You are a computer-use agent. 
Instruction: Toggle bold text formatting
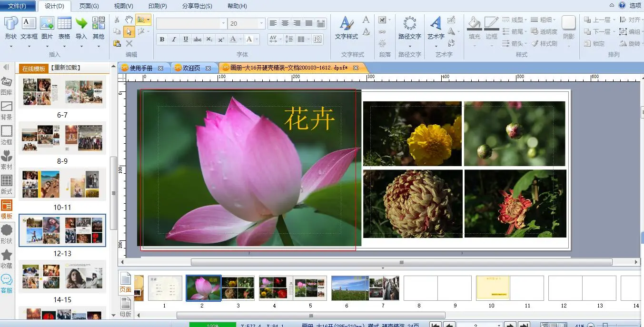point(162,40)
